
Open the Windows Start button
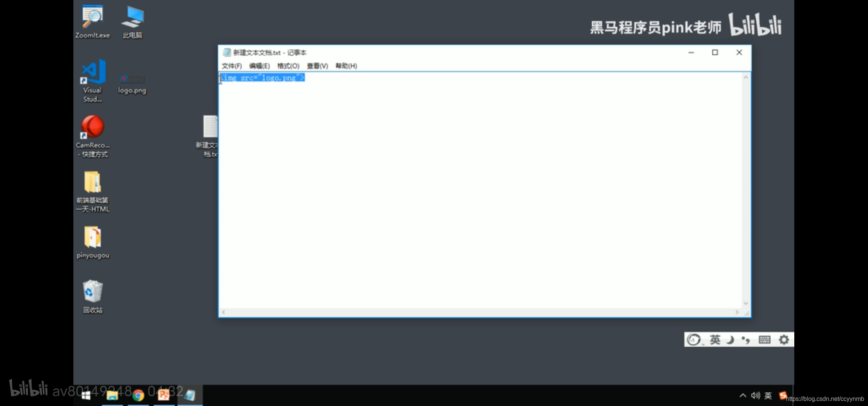pyautogui.click(x=86, y=395)
